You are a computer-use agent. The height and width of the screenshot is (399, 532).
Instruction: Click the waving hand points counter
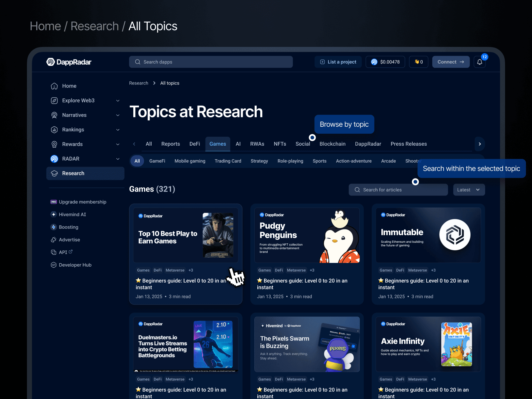pyautogui.click(x=419, y=62)
